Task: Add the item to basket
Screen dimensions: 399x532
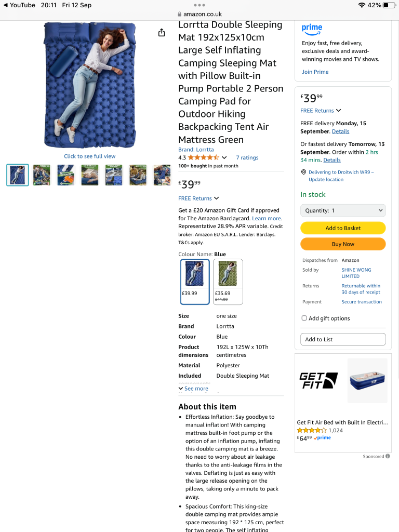Action: 343,228
